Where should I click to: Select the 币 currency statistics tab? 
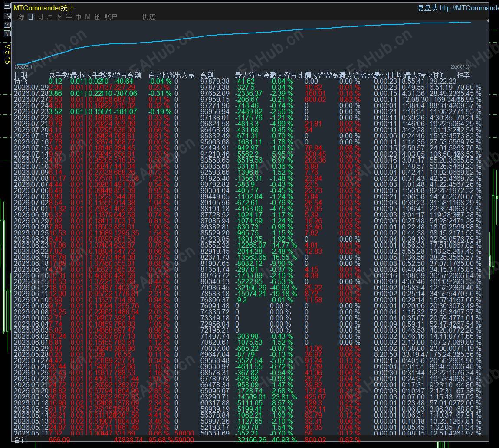pos(78,16)
